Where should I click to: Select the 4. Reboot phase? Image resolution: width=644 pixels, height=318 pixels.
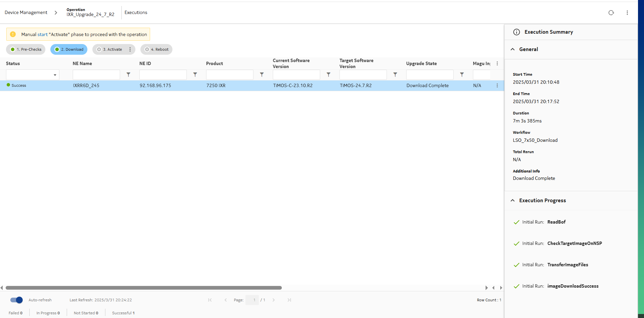[156, 49]
